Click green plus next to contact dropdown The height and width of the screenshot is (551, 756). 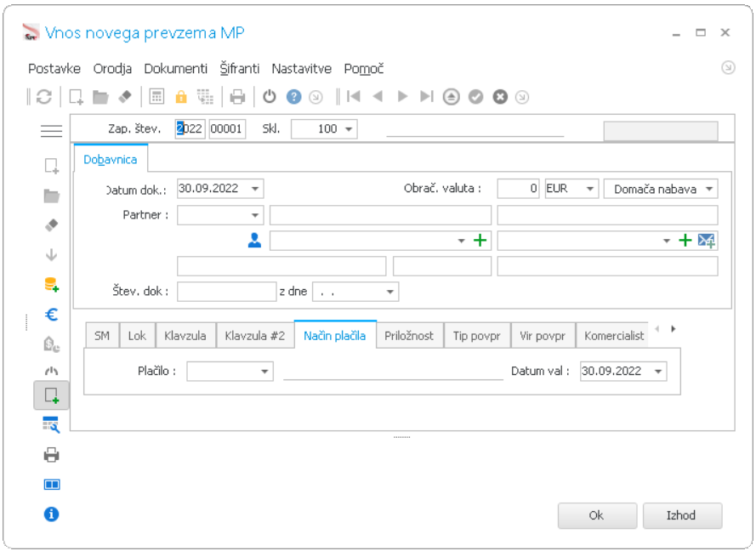click(x=480, y=240)
